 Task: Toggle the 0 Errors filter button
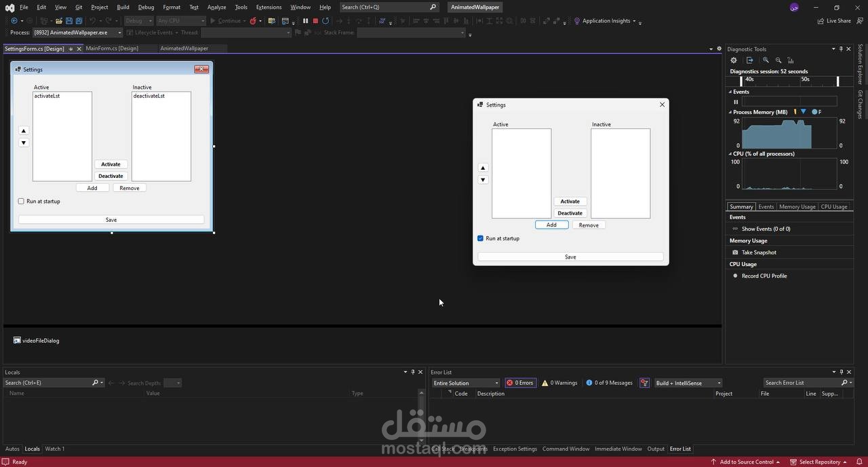pos(520,383)
